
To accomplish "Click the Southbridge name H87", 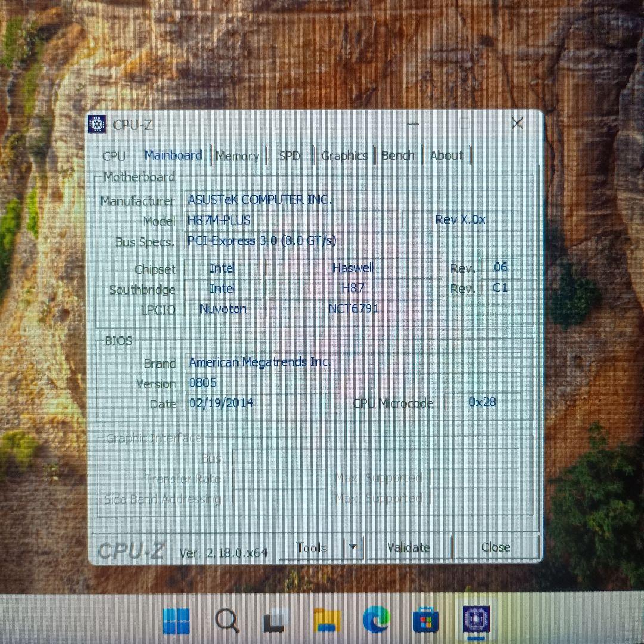I will click(x=353, y=289).
